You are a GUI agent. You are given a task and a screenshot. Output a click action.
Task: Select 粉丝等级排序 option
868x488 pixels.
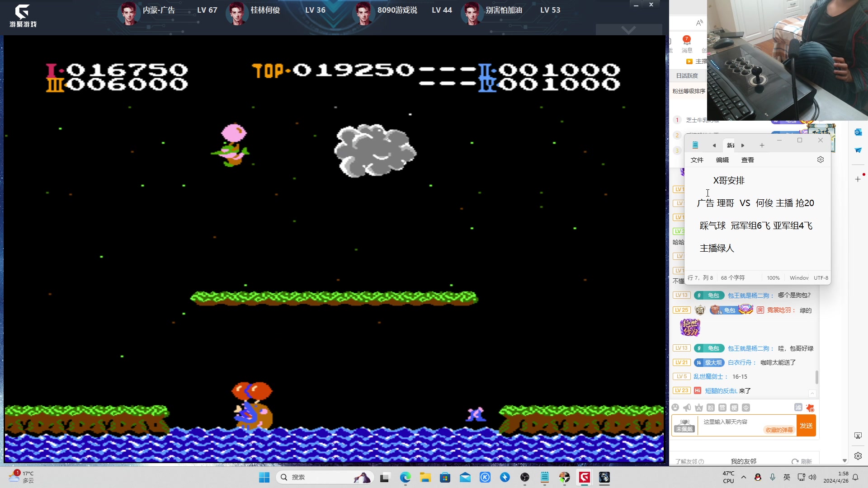coord(689,91)
